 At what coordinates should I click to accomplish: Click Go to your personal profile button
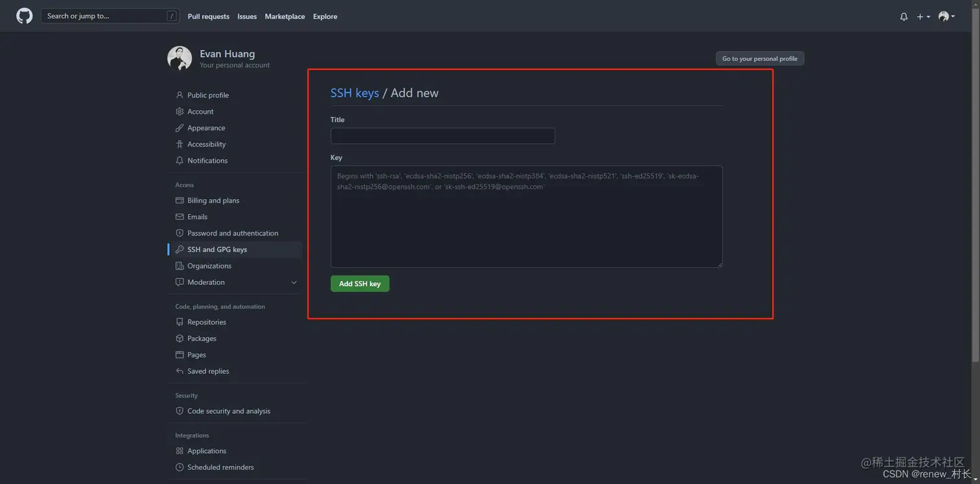point(760,58)
